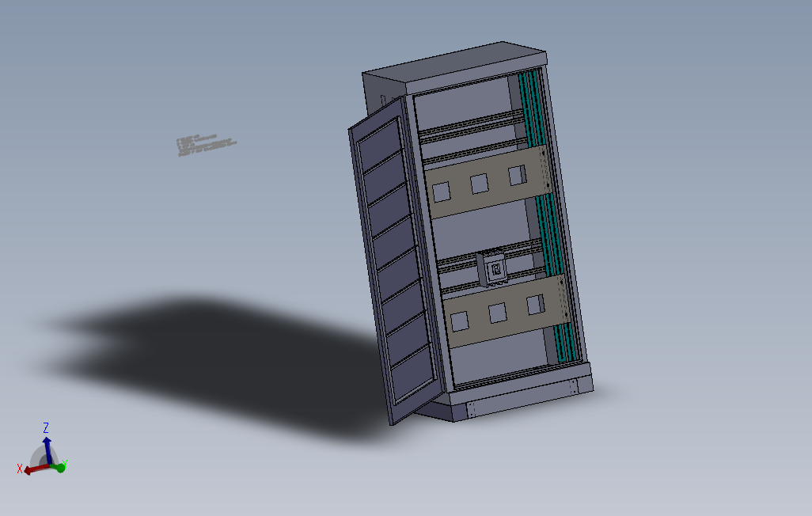Select the illegible gray annotation note in the viewport
This screenshot has width=812, height=516.
pyautogui.click(x=206, y=145)
